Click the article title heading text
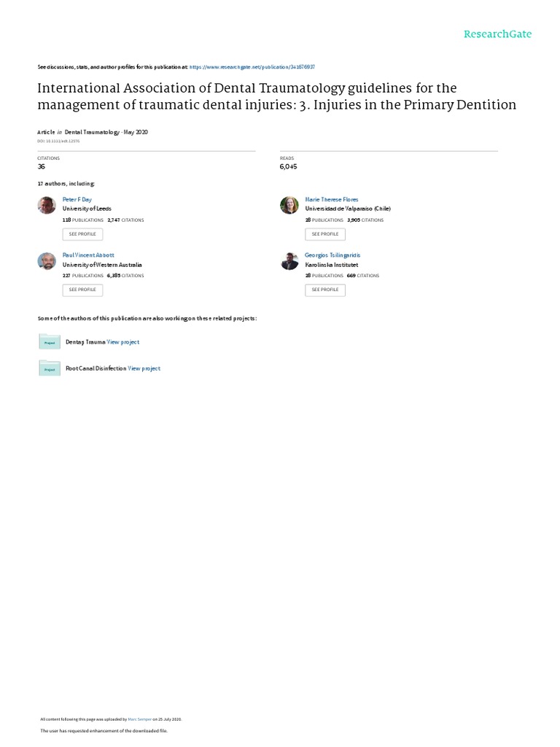560x747 pixels. pyautogui.click(x=276, y=96)
